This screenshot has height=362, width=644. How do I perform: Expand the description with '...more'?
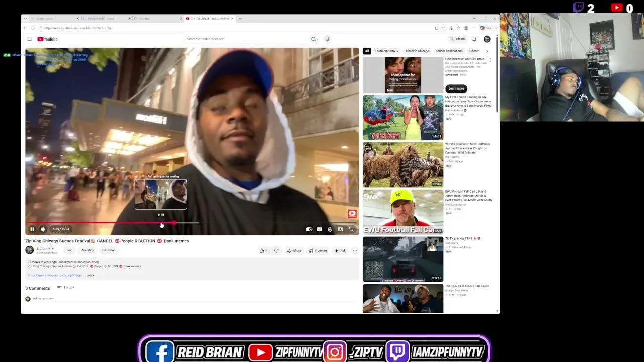click(x=90, y=275)
